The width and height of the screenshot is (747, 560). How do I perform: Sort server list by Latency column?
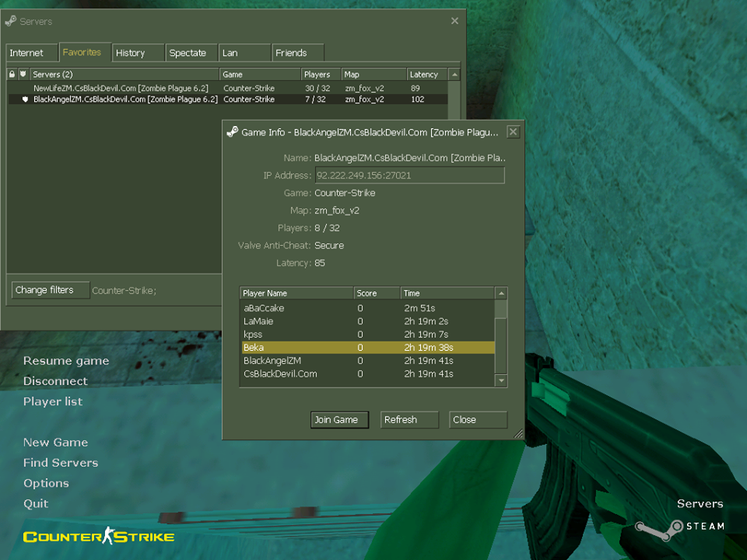tap(427, 75)
